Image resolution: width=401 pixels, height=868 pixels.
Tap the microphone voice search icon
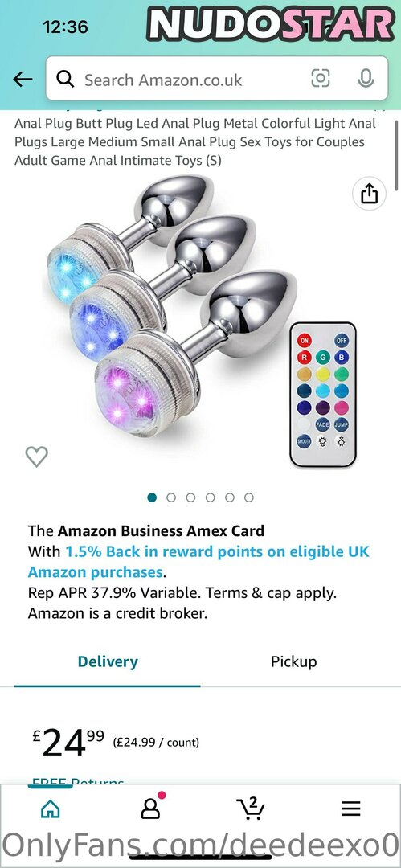click(366, 79)
